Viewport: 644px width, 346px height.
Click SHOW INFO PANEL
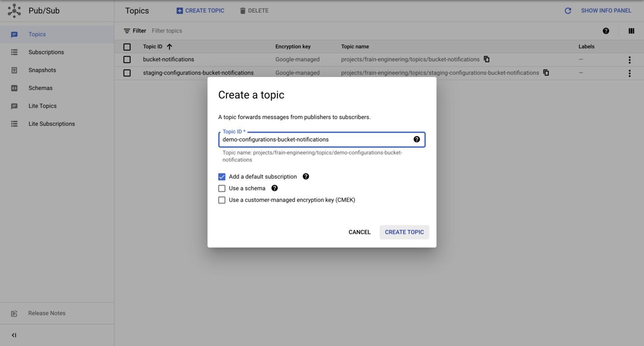pos(606,10)
